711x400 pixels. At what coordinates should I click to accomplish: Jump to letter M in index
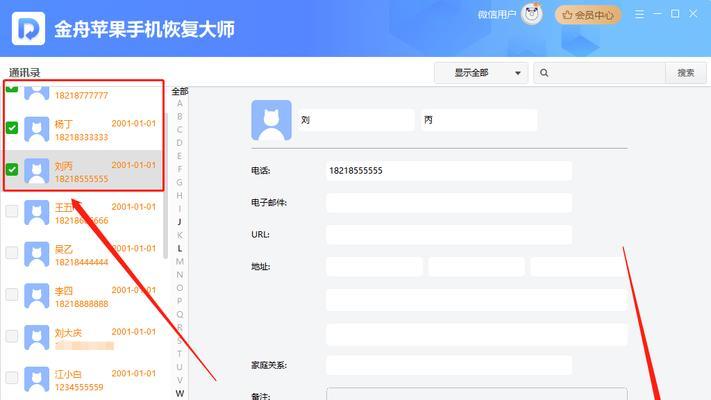pyautogui.click(x=180, y=262)
